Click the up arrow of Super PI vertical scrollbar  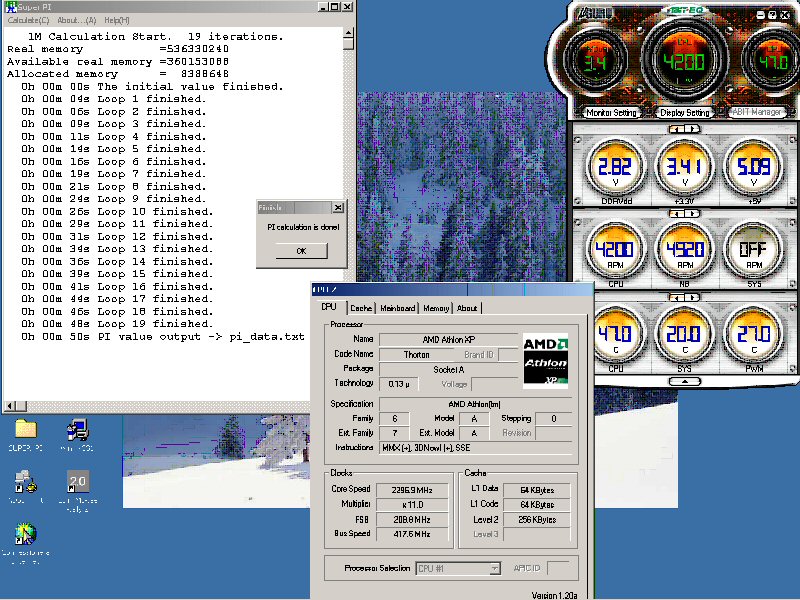pos(348,34)
